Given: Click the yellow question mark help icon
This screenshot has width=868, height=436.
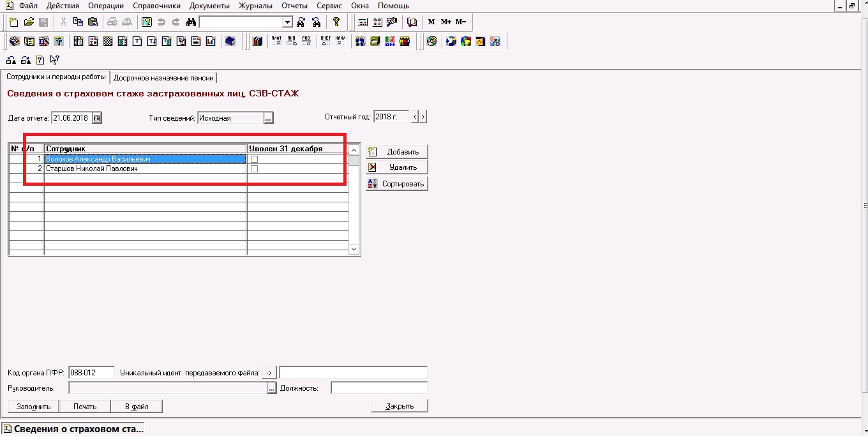Looking at the screenshot, I should coord(336,22).
